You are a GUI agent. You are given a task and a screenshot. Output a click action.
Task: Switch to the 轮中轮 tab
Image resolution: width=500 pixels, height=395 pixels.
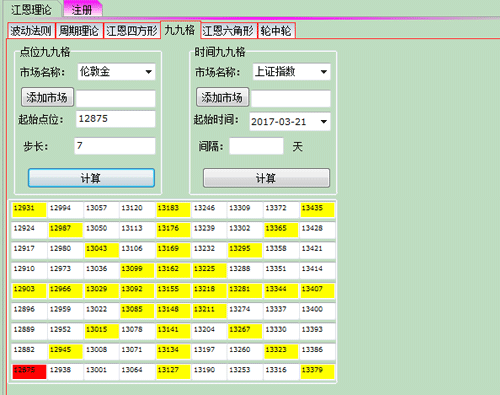pyautogui.click(x=276, y=31)
